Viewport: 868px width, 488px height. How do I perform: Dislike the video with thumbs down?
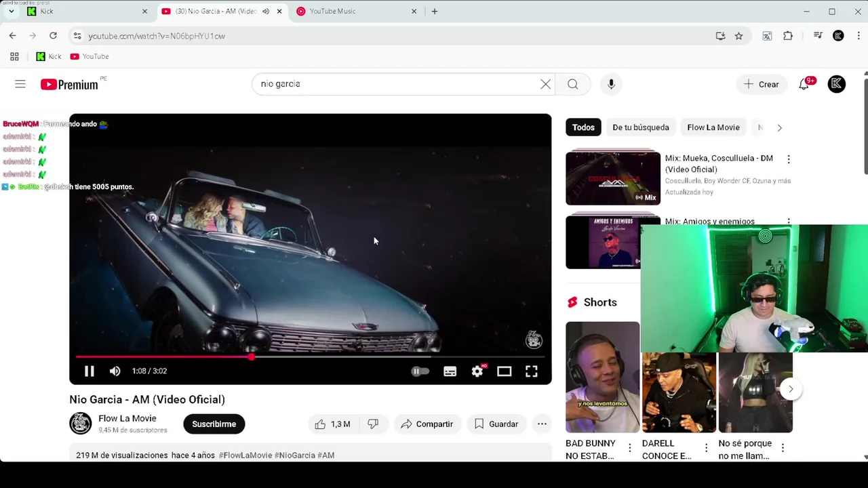click(373, 424)
